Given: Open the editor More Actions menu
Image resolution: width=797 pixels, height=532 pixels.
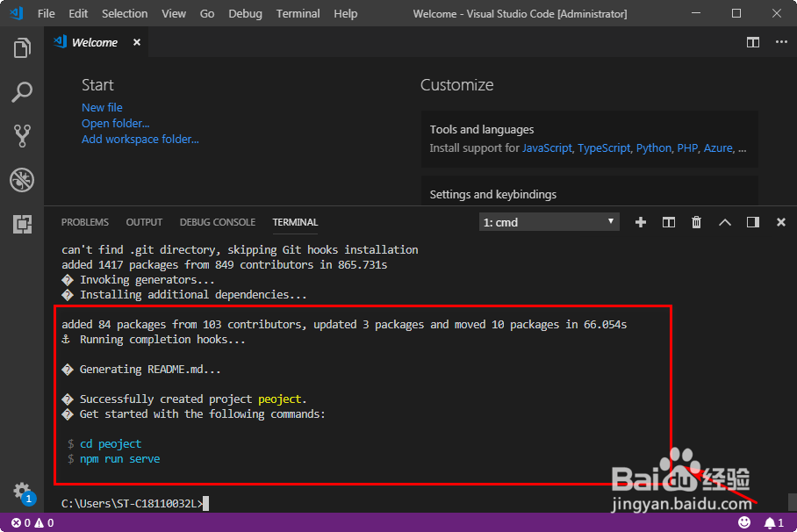Looking at the screenshot, I should pyautogui.click(x=781, y=42).
